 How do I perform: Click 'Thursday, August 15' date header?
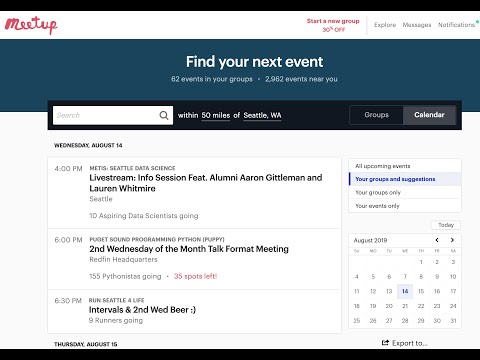click(x=86, y=344)
